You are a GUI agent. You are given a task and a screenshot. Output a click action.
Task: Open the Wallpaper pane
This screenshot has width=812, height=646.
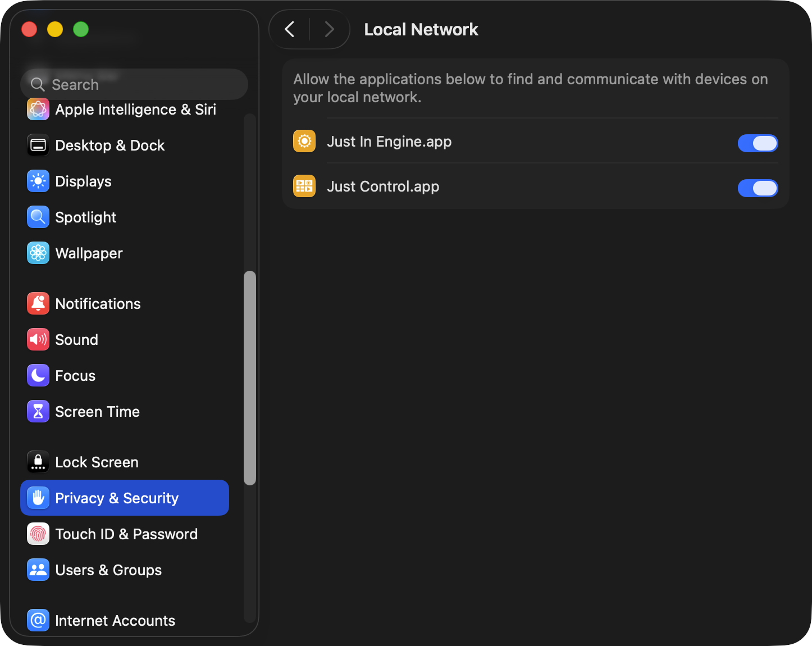click(x=125, y=253)
